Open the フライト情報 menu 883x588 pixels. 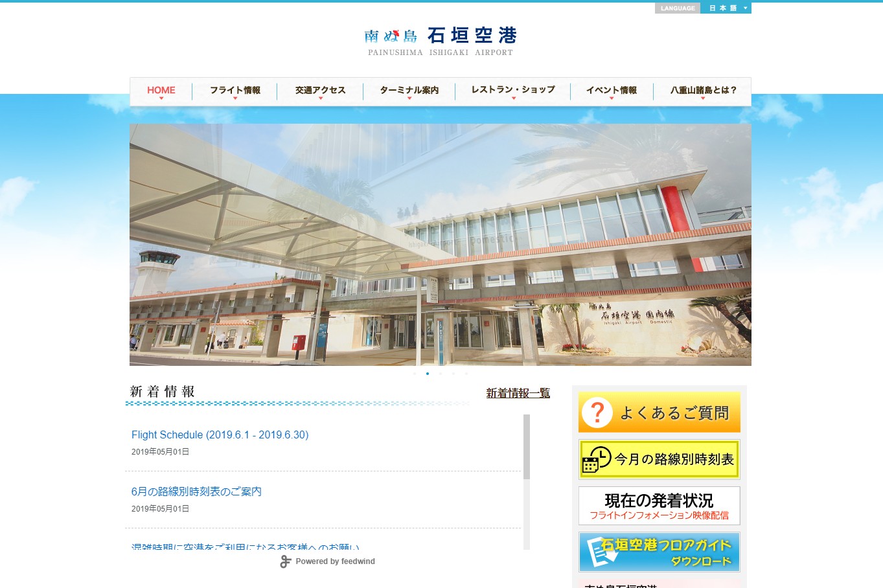coord(235,91)
